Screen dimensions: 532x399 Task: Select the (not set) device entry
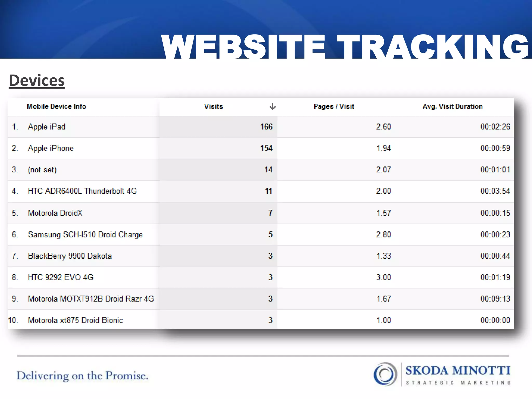point(42,170)
